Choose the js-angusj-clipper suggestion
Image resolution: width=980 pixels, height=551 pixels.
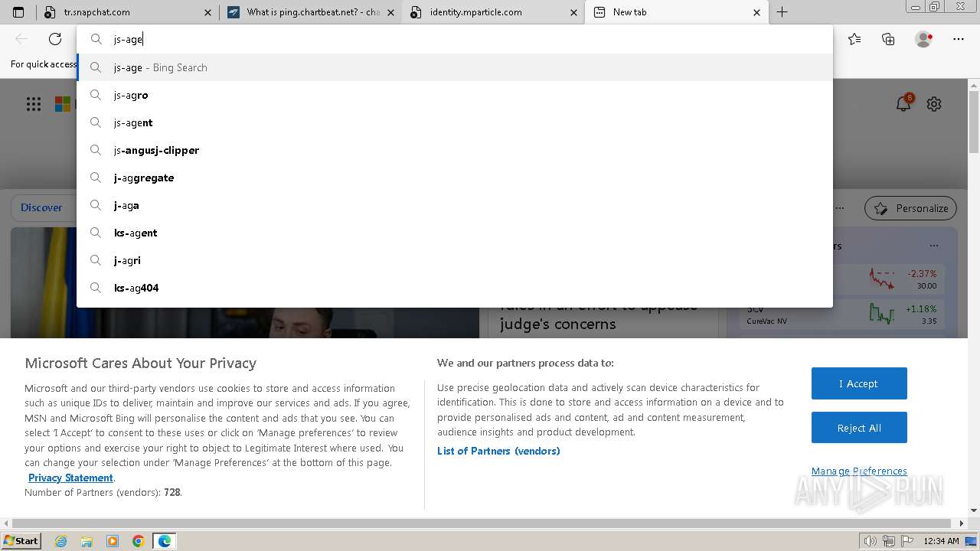(455, 150)
